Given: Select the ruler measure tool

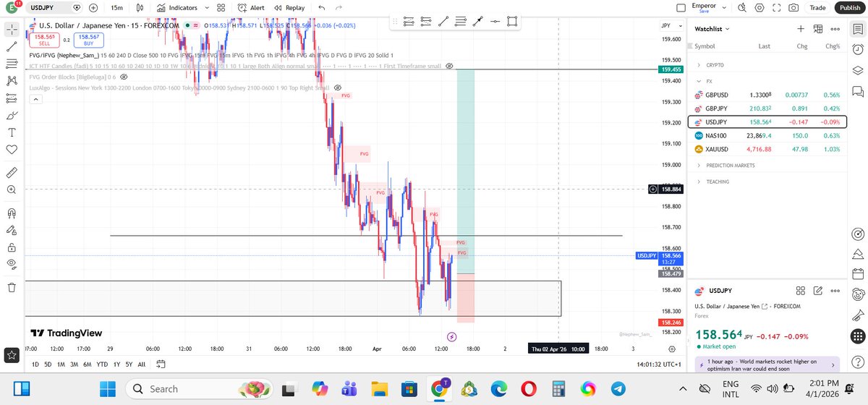Looking at the screenshot, I should click(12, 172).
